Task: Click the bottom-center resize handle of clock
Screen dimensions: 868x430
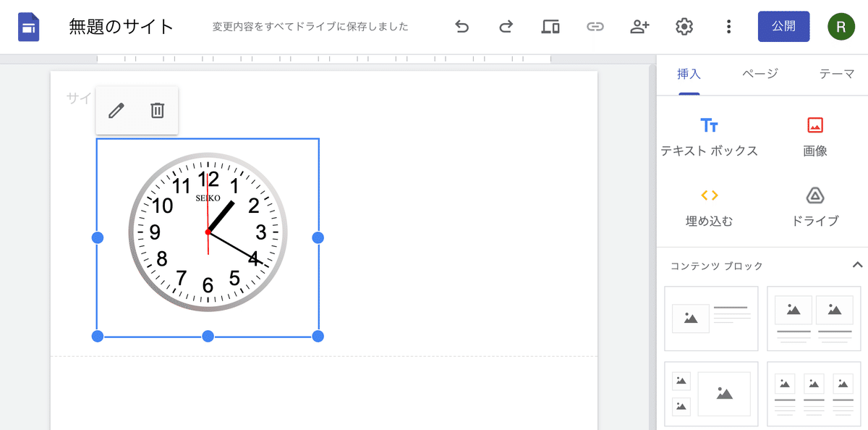Action: pos(208,336)
